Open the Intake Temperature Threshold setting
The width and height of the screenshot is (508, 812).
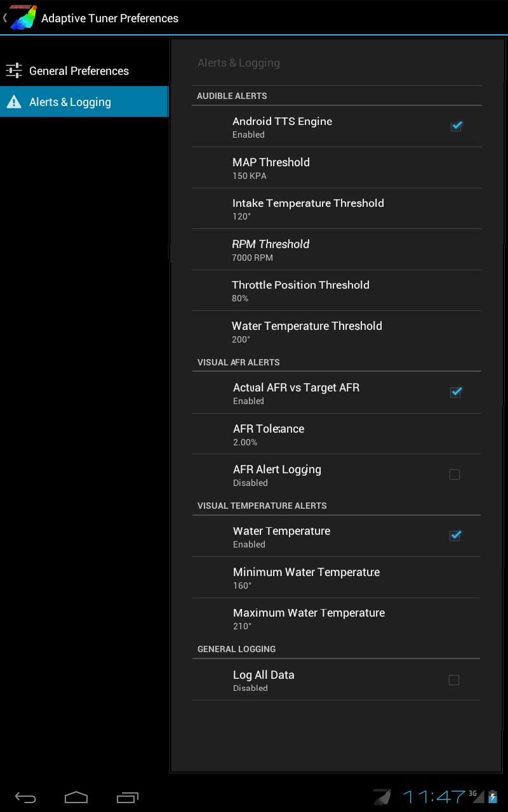[x=337, y=209]
